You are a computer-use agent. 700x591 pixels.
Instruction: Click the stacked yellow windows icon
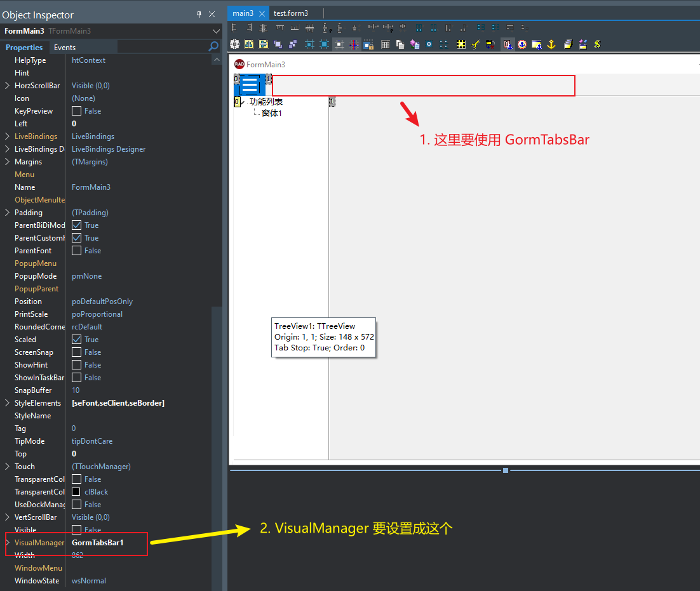click(x=569, y=44)
